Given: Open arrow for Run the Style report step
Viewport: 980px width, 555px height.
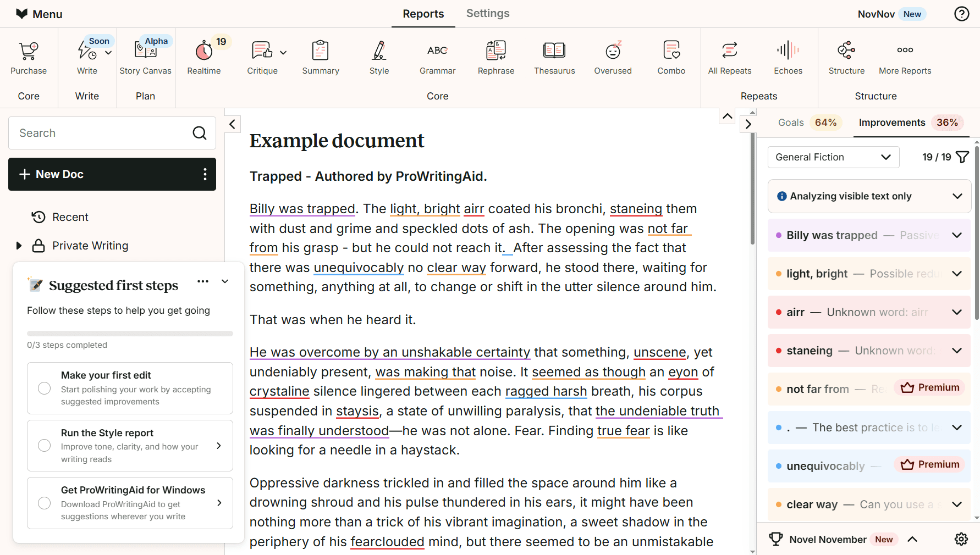Looking at the screenshot, I should pyautogui.click(x=219, y=446).
